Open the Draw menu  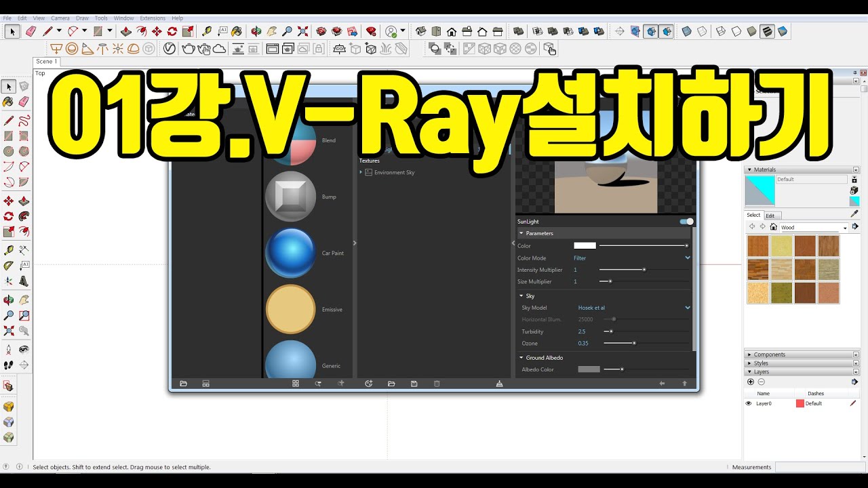coord(82,18)
